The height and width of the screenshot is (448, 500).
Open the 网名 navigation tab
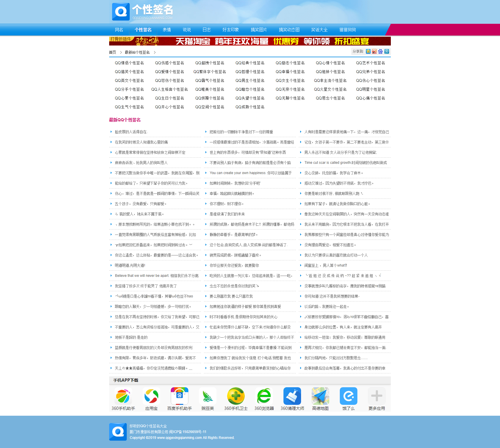pyautogui.click(x=119, y=30)
